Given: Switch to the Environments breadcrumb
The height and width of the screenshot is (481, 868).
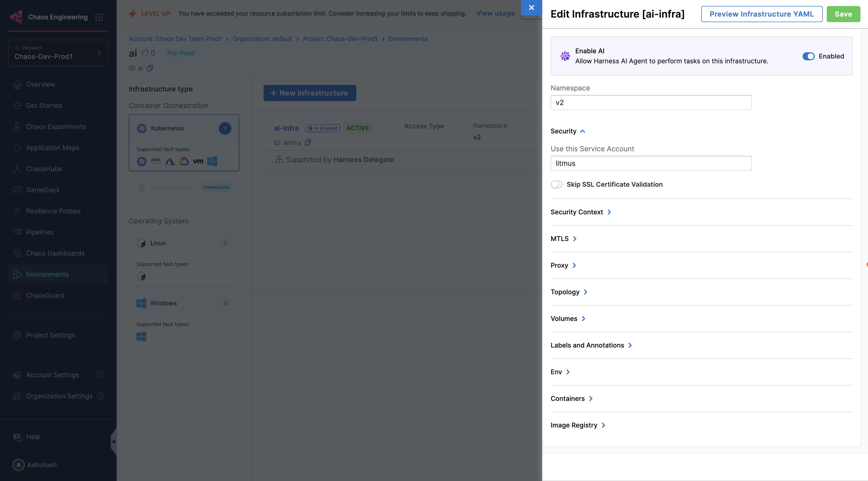Looking at the screenshot, I should coord(408,39).
